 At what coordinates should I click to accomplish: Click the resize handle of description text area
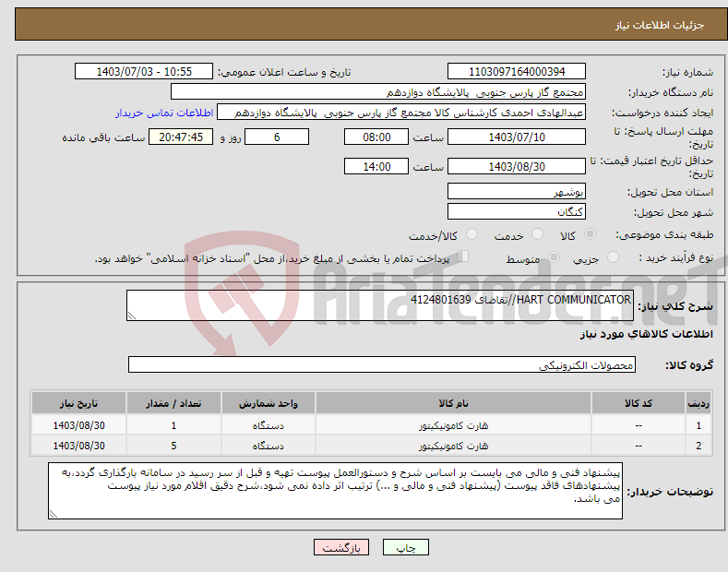(132, 316)
